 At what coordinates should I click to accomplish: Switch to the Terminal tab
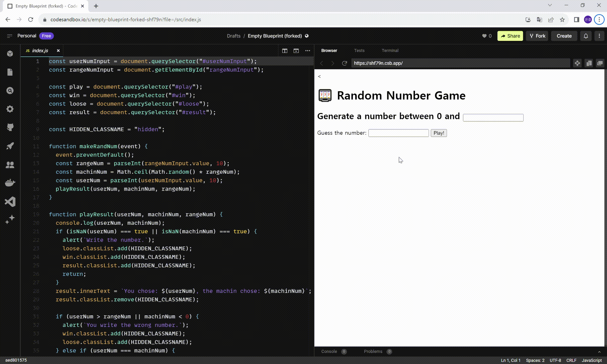(x=390, y=51)
